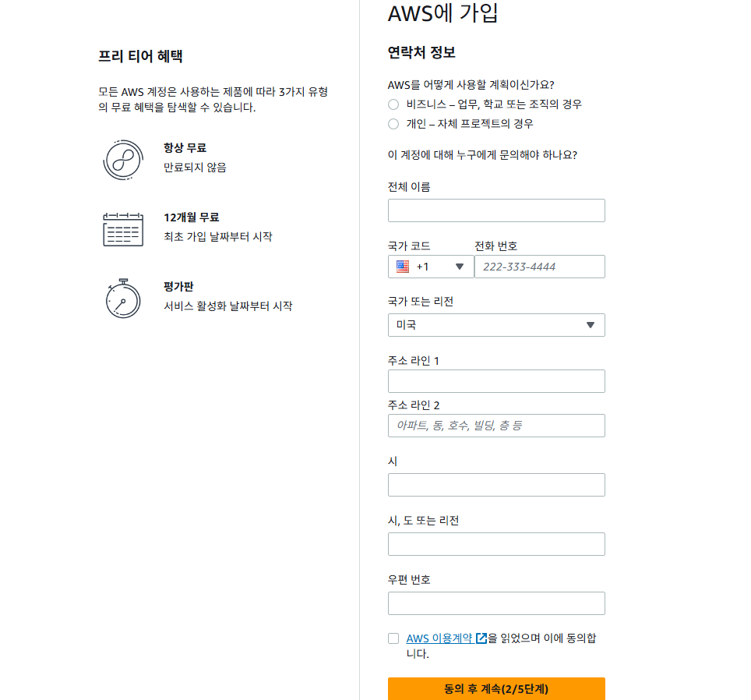Image resolution: width=751 pixels, height=700 pixels.
Task: Focus the 전체 이름 input field
Action: [496, 210]
